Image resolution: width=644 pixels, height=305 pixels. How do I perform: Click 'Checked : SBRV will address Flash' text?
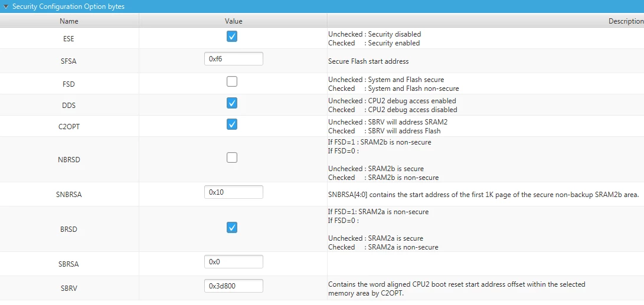[384, 131]
